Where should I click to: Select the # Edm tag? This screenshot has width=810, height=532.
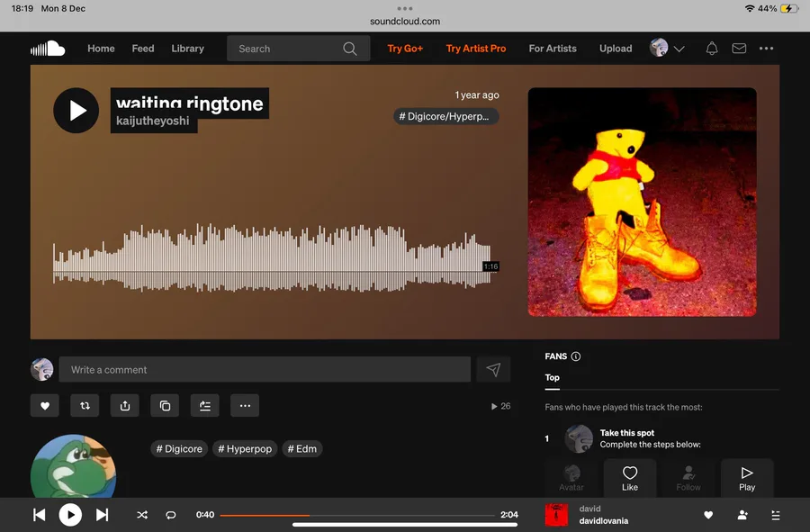(x=302, y=449)
